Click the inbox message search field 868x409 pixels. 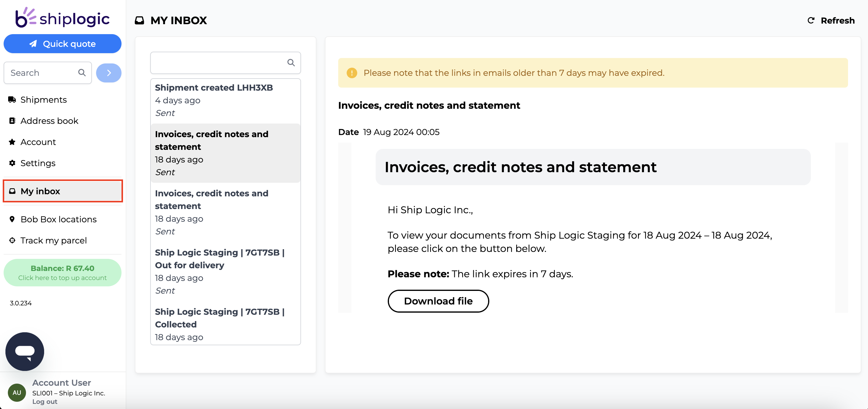tap(225, 63)
